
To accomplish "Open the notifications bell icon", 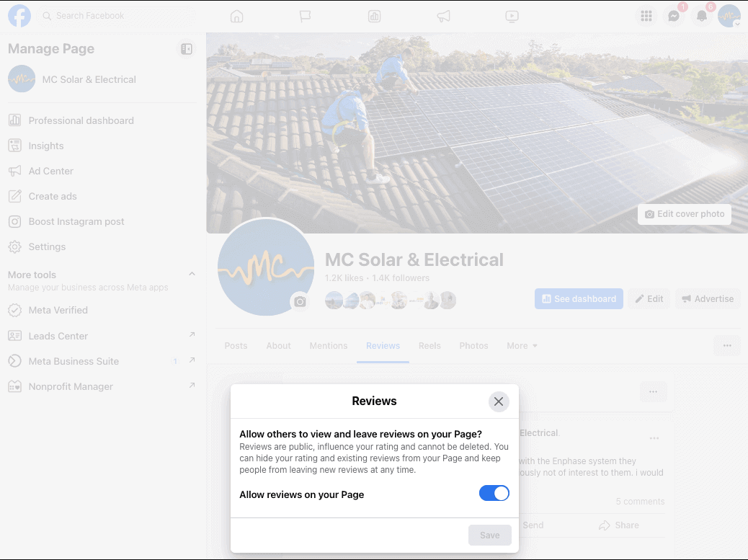I will pyautogui.click(x=701, y=17).
